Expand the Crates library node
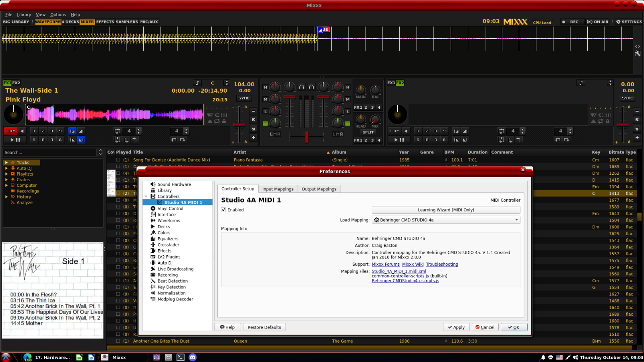 6,180
